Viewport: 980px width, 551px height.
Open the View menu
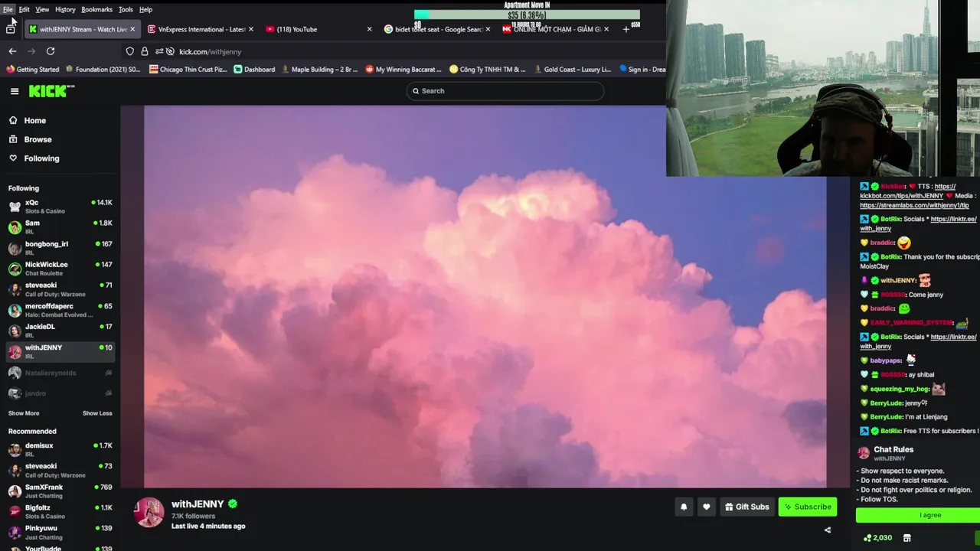click(42, 9)
